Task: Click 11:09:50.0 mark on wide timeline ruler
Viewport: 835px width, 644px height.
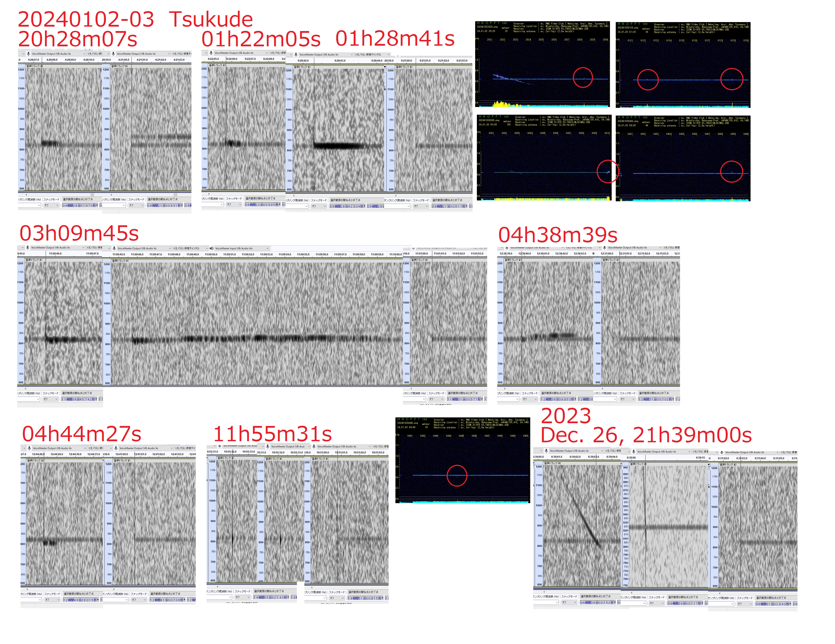Action: pos(211,254)
